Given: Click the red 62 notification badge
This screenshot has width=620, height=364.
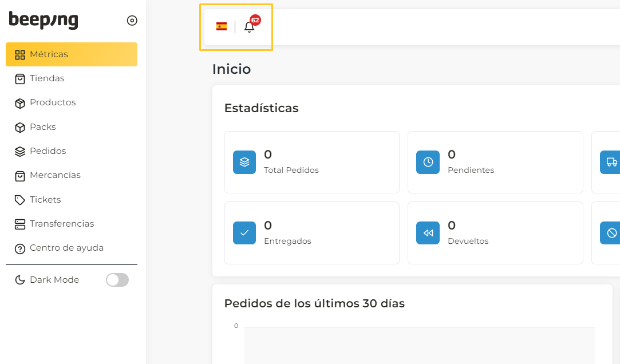Looking at the screenshot, I should [255, 20].
